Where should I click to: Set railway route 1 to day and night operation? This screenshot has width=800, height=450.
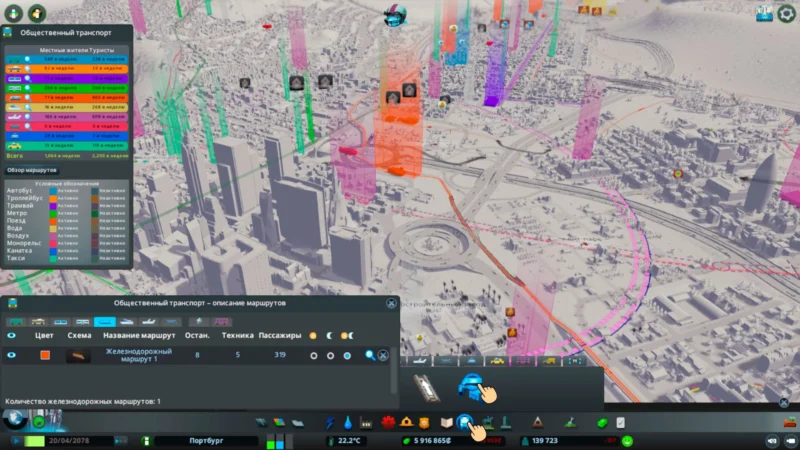click(347, 356)
